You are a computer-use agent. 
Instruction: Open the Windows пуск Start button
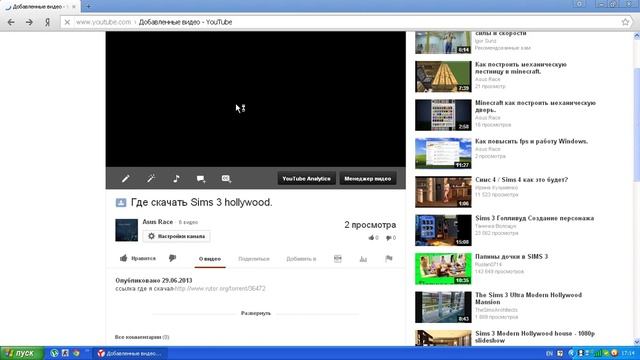click(22, 353)
